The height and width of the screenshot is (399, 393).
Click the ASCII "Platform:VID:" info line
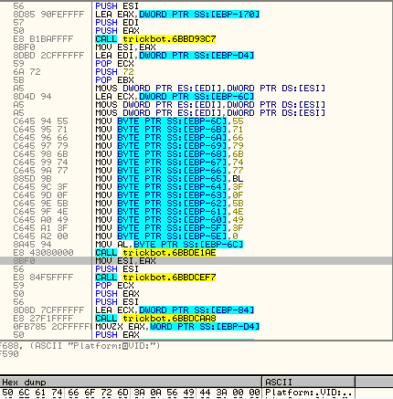(80, 346)
